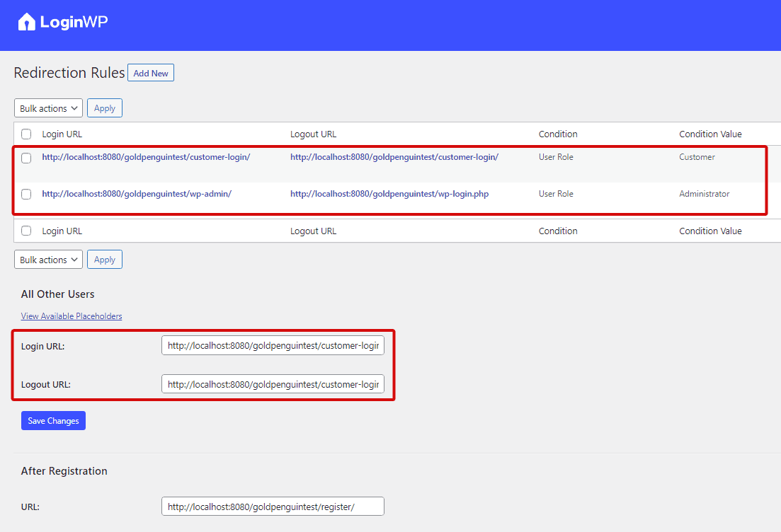Viewport: 781px width, 532px height.
Task: Toggle the select-all checkbox in table footer
Action: tap(26, 231)
